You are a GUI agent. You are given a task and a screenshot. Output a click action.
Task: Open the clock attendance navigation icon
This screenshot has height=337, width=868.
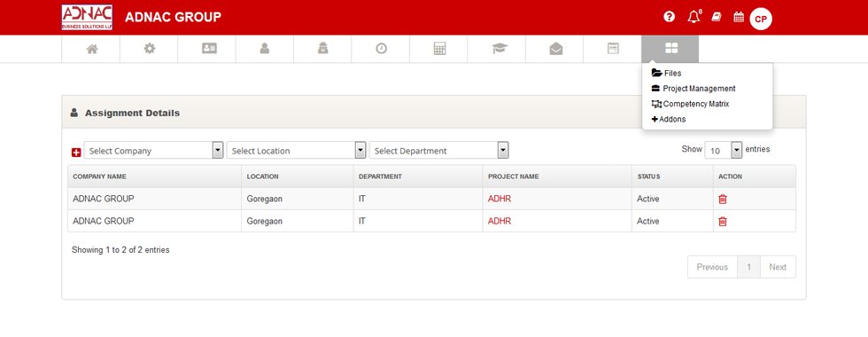click(381, 49)
